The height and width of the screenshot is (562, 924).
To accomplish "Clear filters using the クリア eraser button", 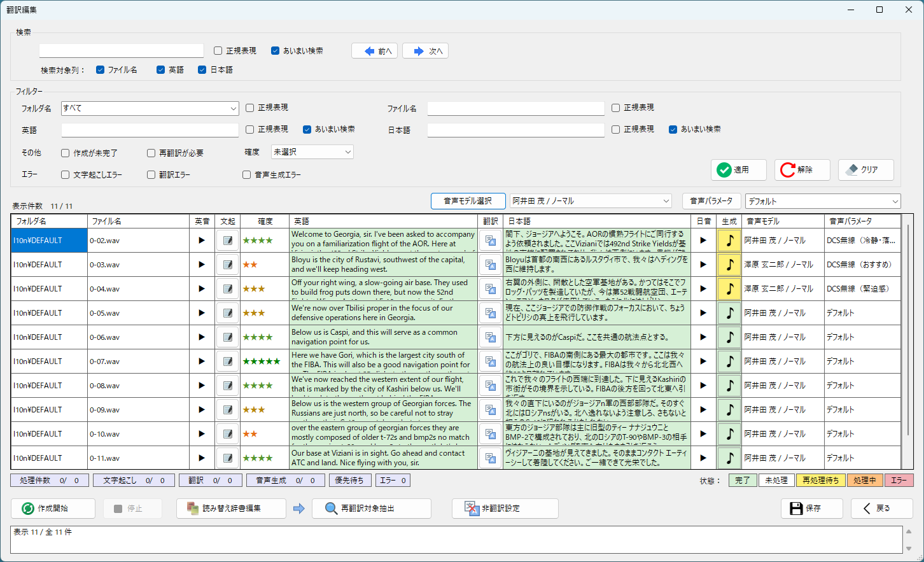I will [x=866, y=170].
